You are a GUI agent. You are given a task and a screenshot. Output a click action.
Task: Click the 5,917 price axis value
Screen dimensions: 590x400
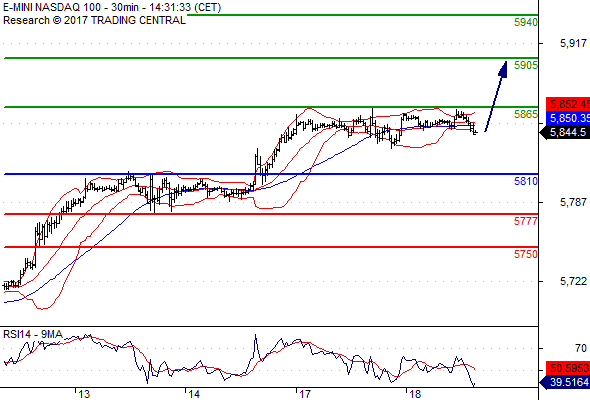(x=573, y=44)
